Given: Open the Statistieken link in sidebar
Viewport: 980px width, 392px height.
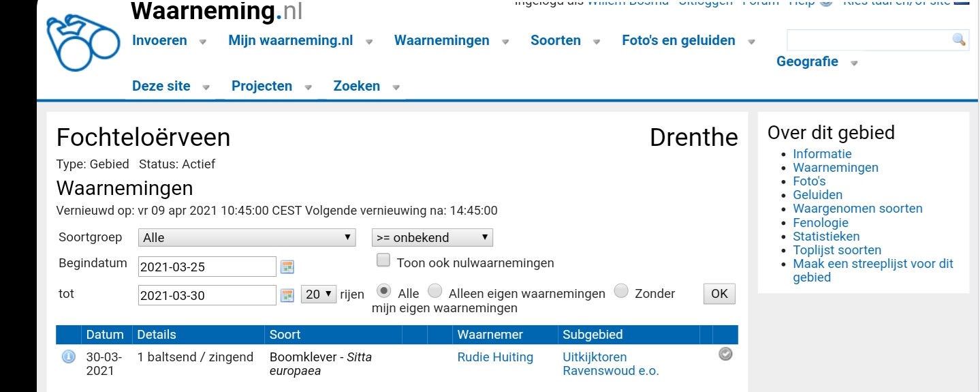Looking at the screenshot, I should pos(826,237).
